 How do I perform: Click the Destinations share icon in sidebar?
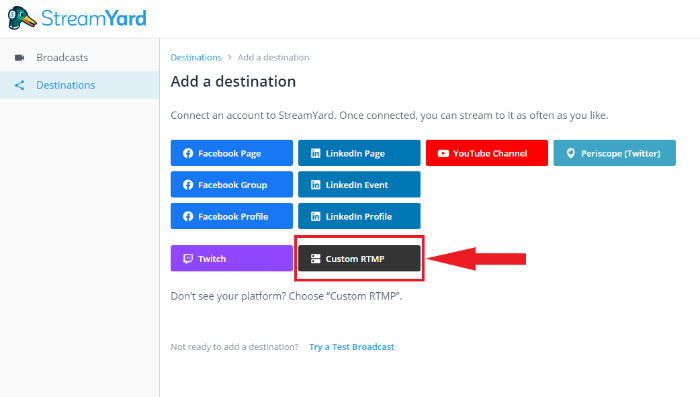(19, 85)
